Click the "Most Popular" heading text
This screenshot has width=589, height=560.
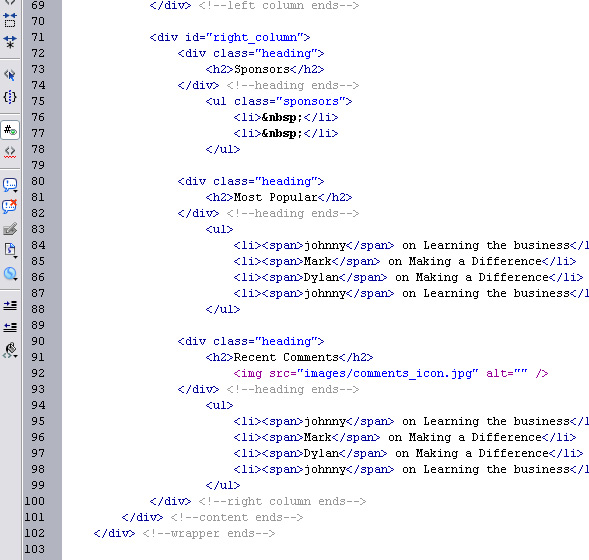[276, 198]
